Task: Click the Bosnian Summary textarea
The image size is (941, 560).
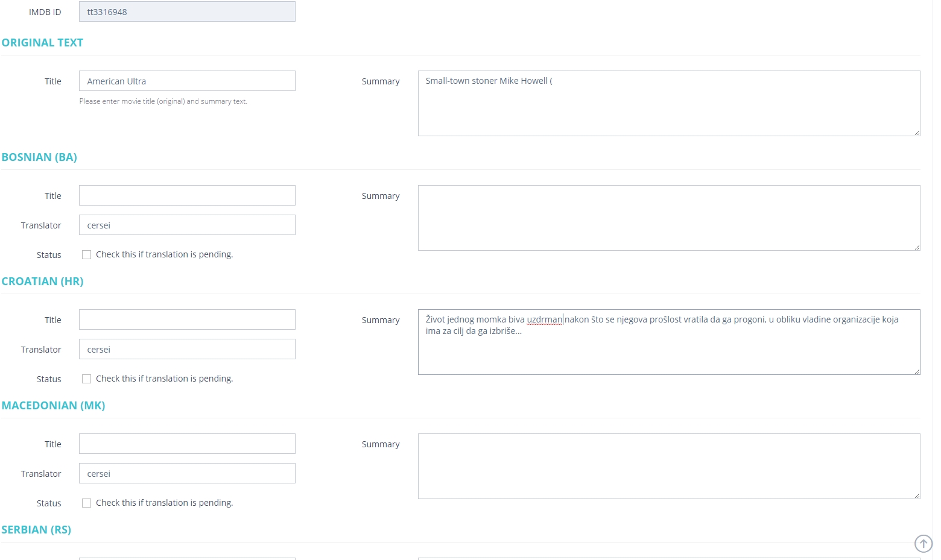Action: click(669, 218)
